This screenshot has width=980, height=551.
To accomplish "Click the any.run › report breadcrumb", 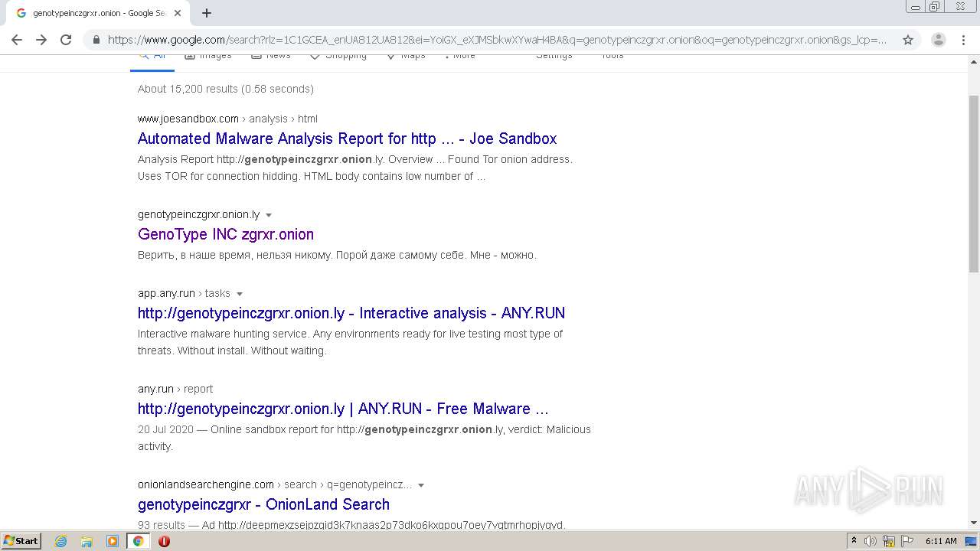I will [x=175, y=389].
